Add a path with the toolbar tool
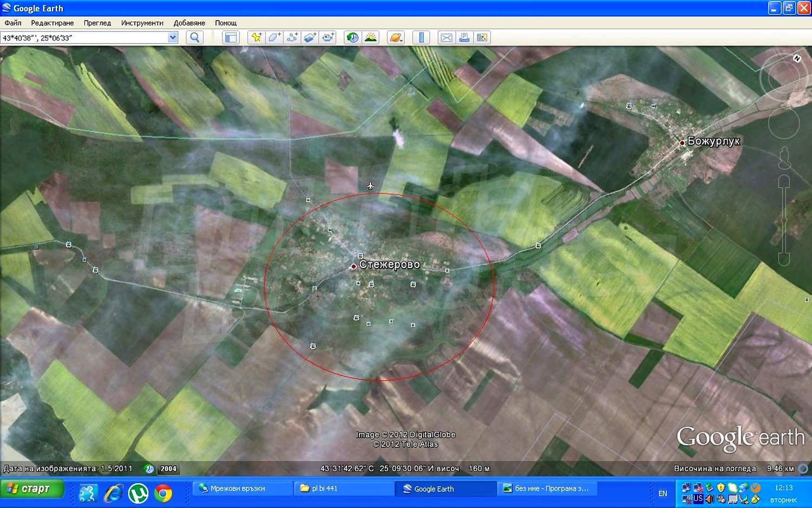The width and height of the screenshot is (812, 508). (x=292, y=37)
